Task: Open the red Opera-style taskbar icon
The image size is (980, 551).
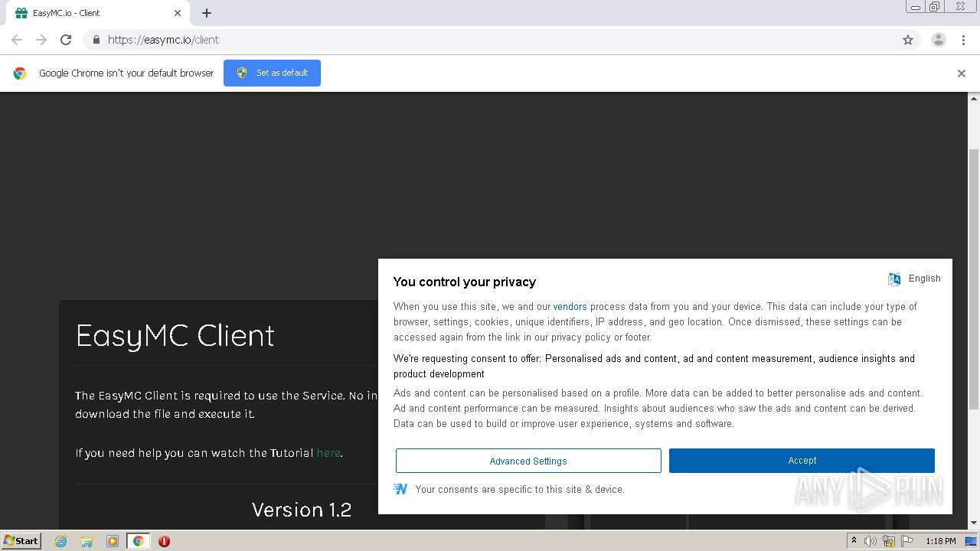Action: point(164,541)
